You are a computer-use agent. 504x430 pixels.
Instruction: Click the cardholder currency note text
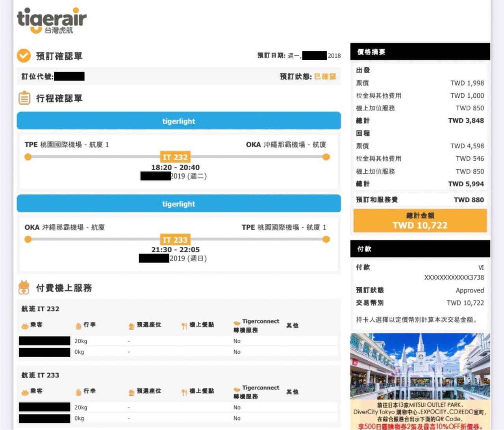(x=417, y=320)
